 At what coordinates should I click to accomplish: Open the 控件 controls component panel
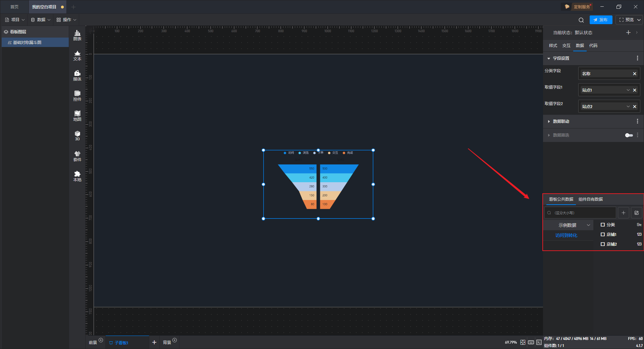77,96
